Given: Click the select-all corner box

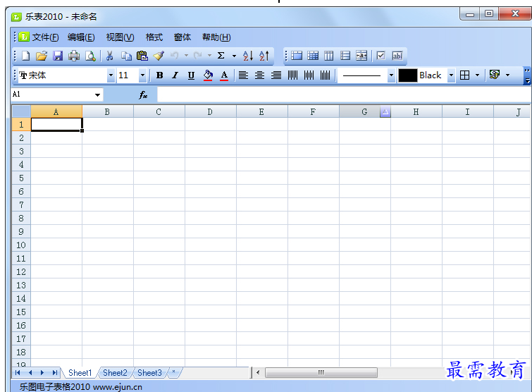Looking at the screenshot, I should tap(21, 111).
